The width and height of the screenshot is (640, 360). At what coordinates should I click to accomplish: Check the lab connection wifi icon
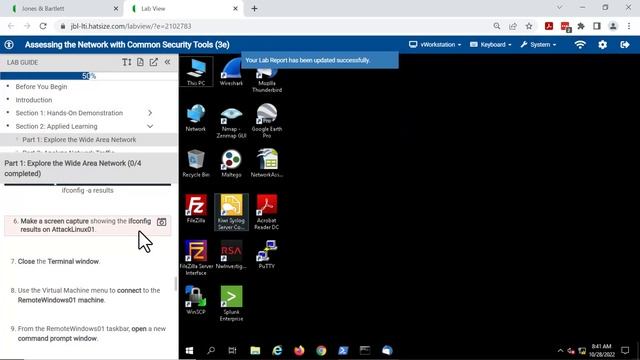pyautogui.click(x=580, y=44)
